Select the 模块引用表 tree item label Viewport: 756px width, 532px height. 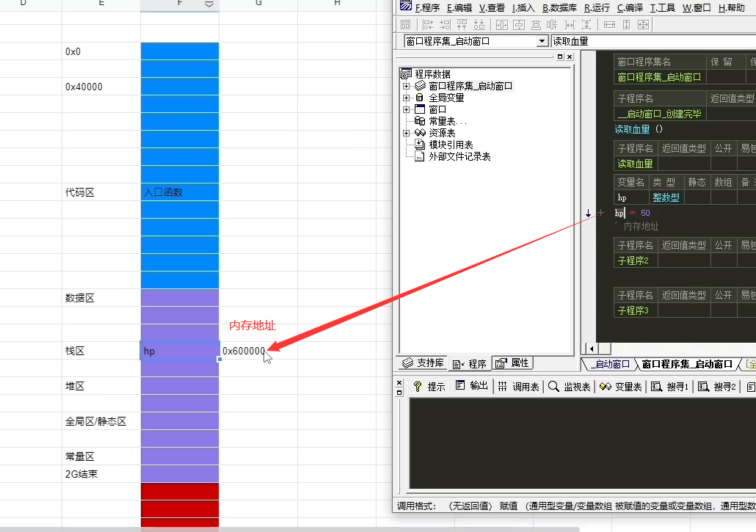tap(451, 145)
